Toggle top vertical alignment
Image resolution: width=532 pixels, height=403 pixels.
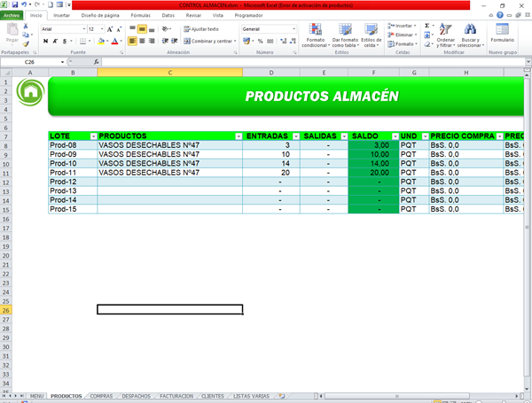point(132,29)
